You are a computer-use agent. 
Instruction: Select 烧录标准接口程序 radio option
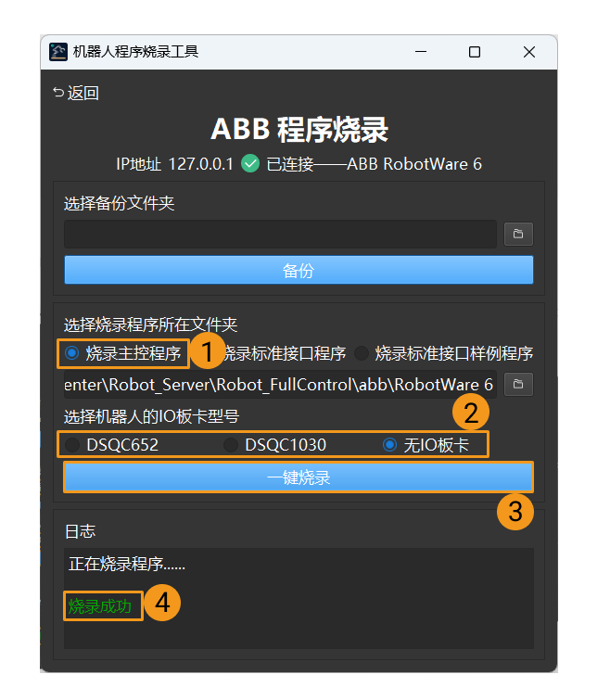pos(284,353)
